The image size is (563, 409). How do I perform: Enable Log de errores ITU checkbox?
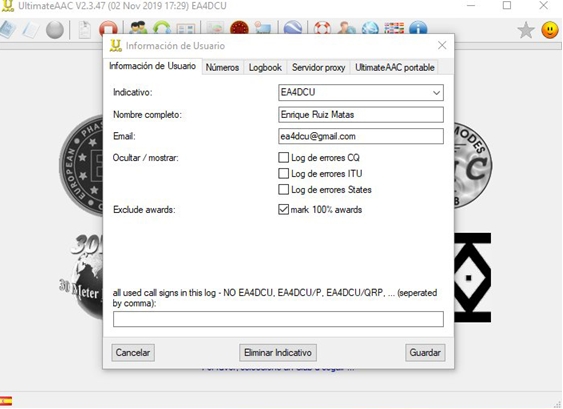tap(283, 173)
